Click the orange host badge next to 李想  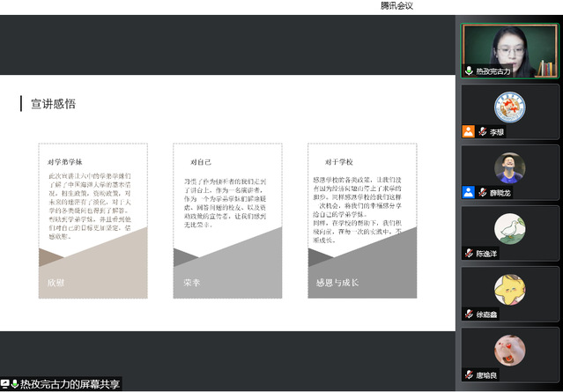click(469, 132)
